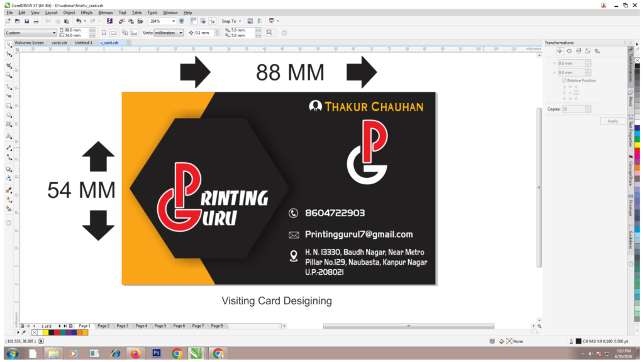Select the Crop tool
644x362 pixels.
[9, 65]
